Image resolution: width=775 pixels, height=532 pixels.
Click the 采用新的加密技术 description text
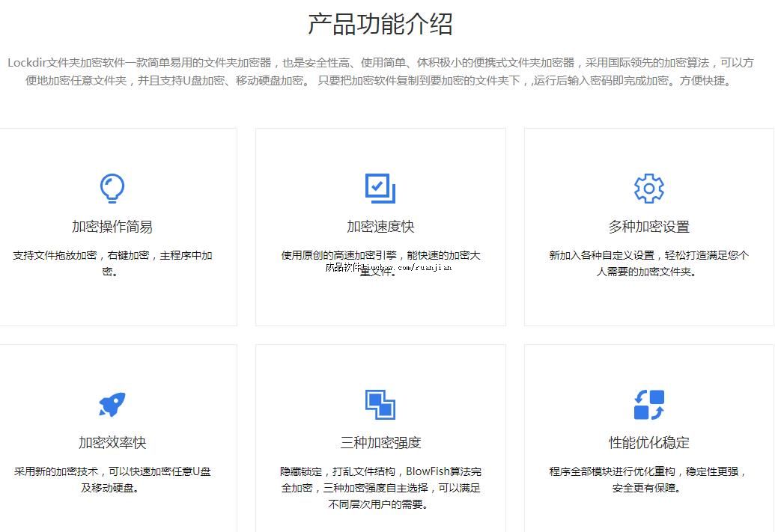(x=112, y=472)
